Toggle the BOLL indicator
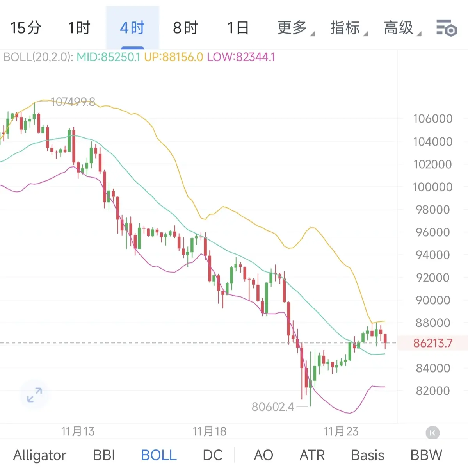 159,455
